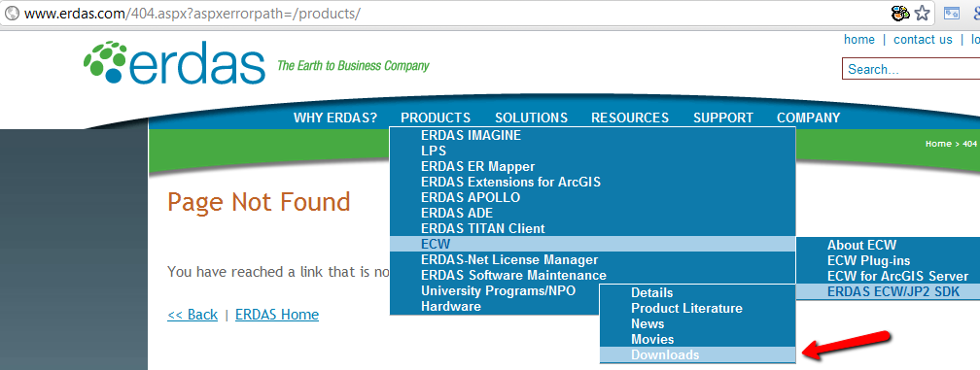Screen dimensions: 980x370
Task: Click the browser address bar URL
Action: pyautogui.click(x=192, y=13)
